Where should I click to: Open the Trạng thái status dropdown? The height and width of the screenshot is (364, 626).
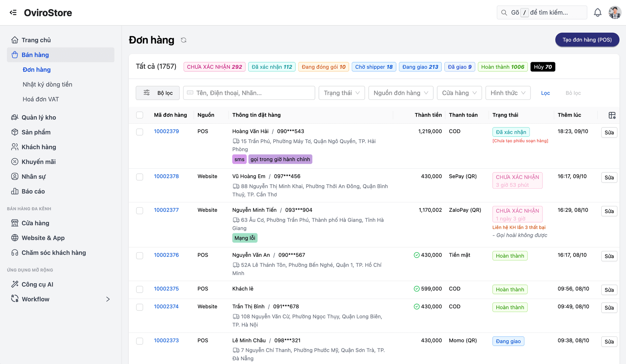(x=341, y=93)
